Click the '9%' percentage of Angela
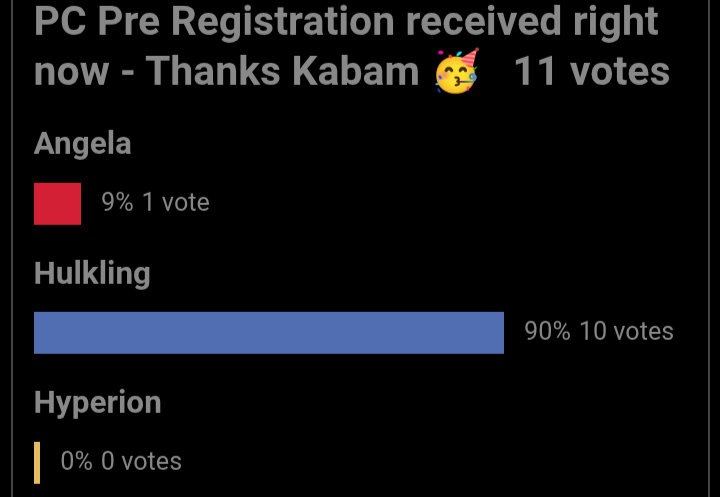 (118, 202)
